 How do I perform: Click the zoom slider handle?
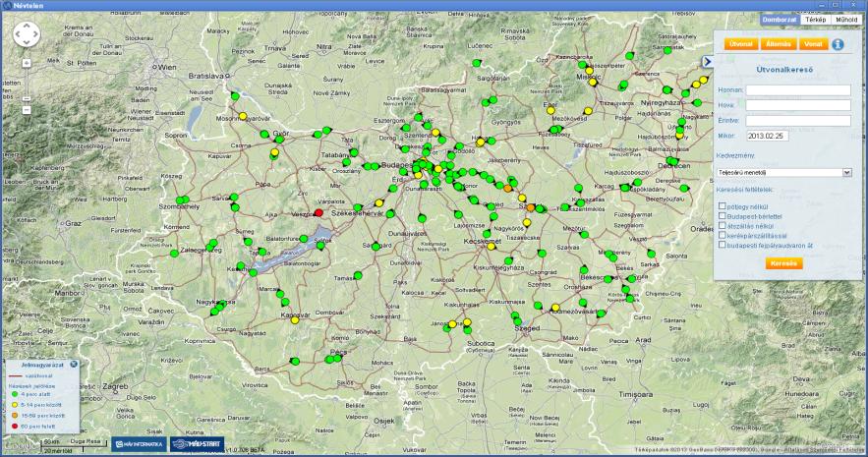[x=27, y=98]
